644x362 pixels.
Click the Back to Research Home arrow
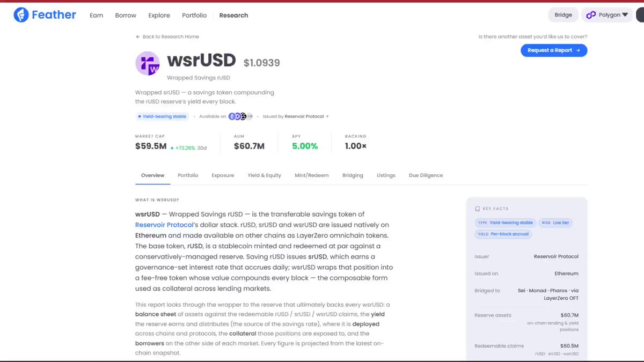pos(138,37)
